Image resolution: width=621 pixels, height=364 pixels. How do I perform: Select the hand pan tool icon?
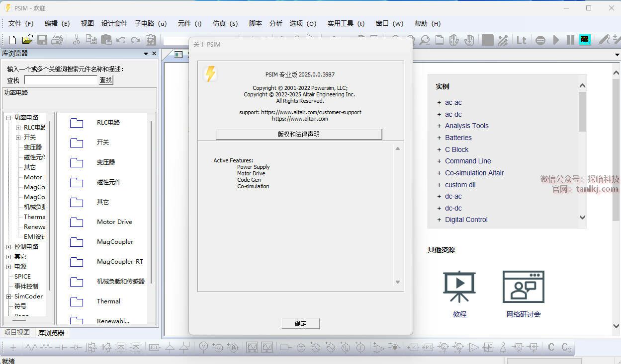coord(453,40)
